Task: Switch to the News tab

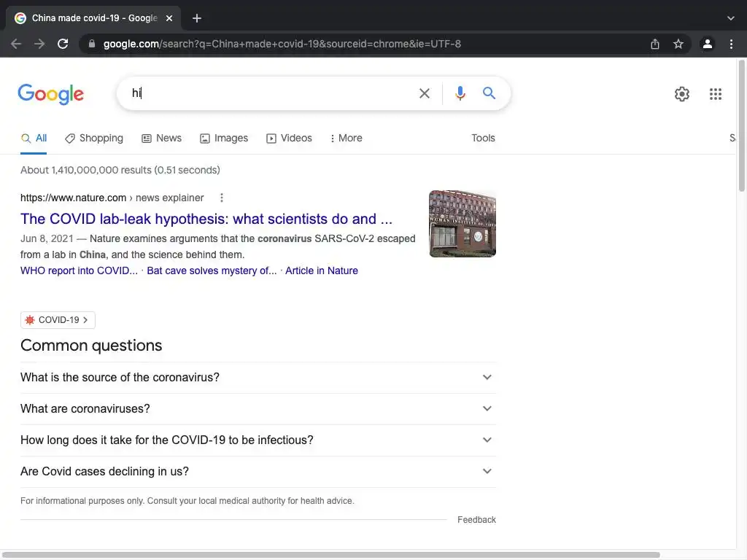Action: [x=161, y=138]
